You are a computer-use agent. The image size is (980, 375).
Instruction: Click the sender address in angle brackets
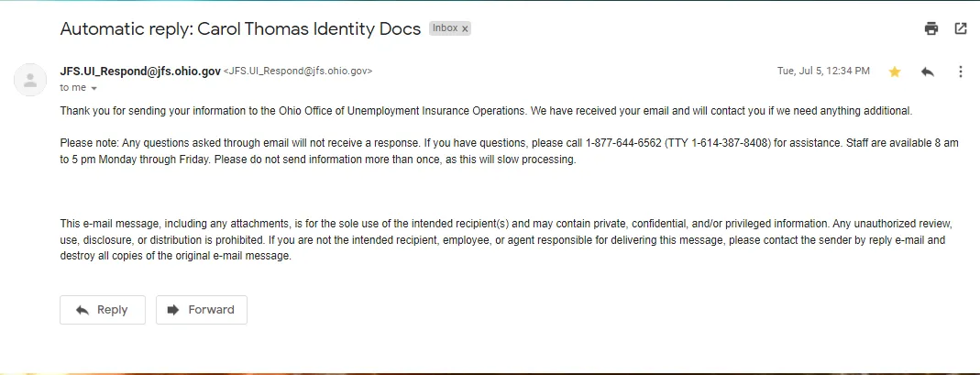click(x=298, y=71)
